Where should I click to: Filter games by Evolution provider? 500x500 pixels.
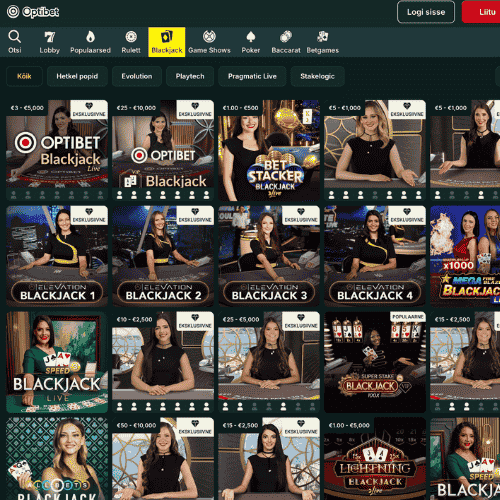(137, 76)
